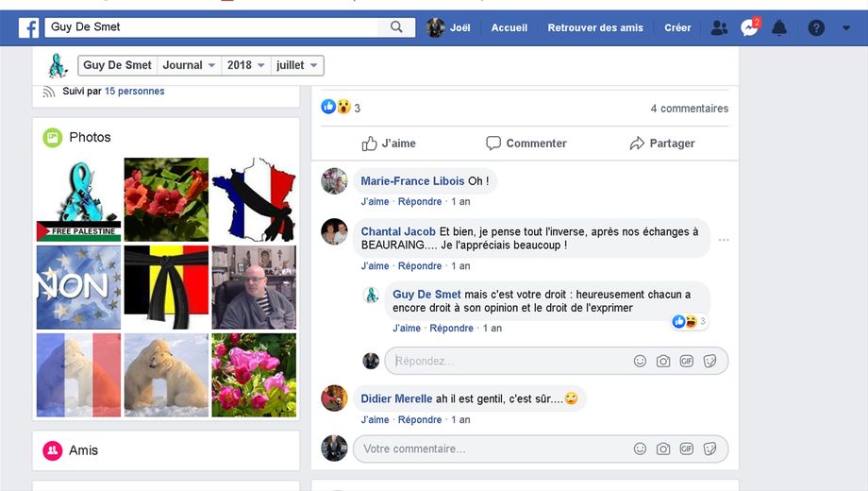Open the 4 commentaires link

(689, 109)
